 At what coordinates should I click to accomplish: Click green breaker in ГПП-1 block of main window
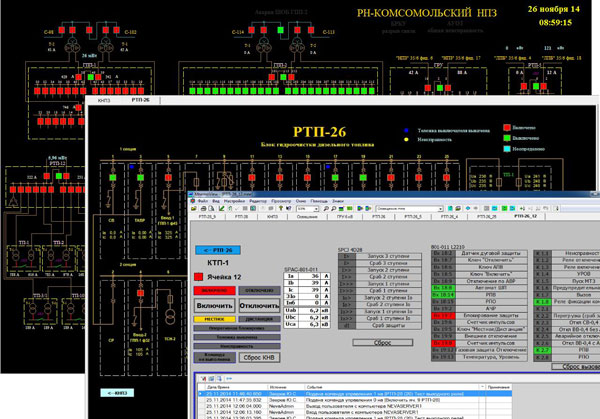pos(91,77)
